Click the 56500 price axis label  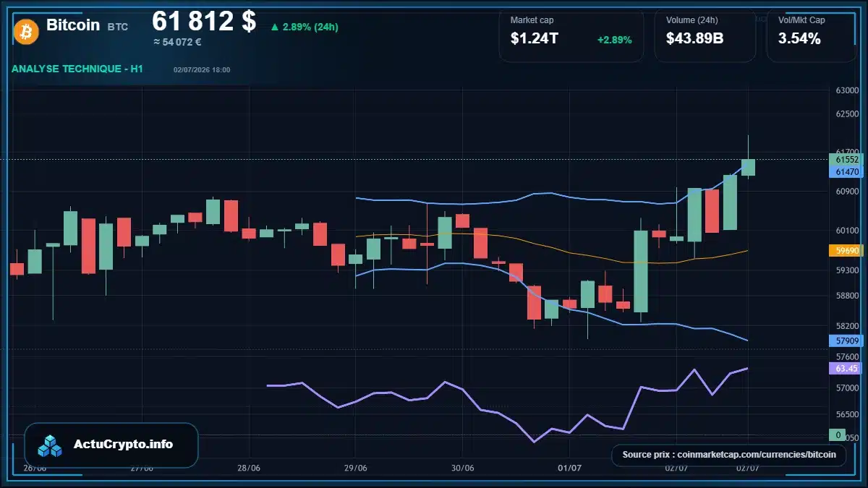tap(847, 415)
